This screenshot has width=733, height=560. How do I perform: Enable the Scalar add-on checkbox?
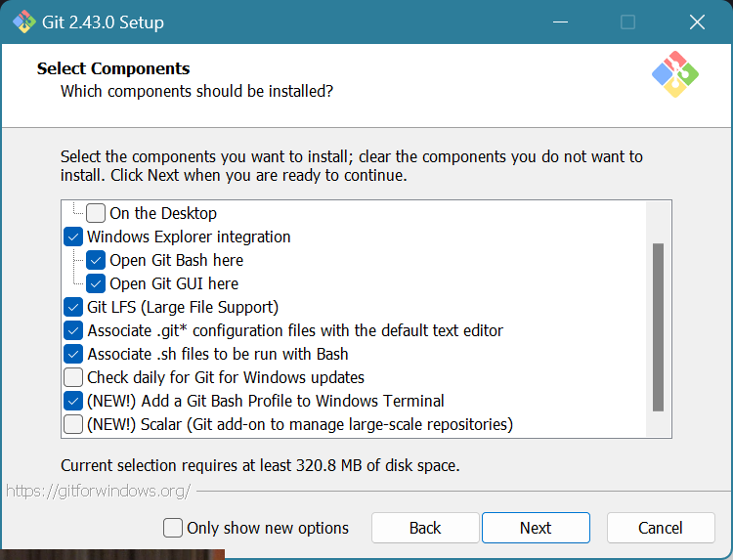point(73,424)
